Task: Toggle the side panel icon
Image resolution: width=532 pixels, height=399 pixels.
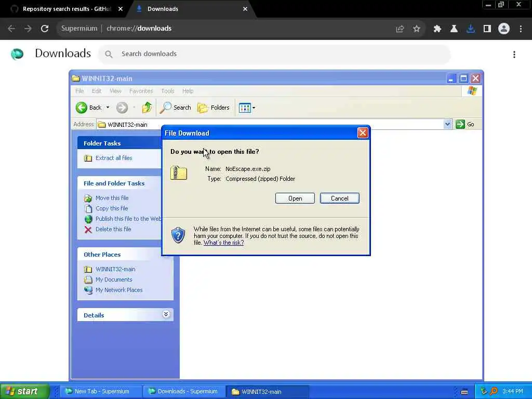Action: click(487, 29)
